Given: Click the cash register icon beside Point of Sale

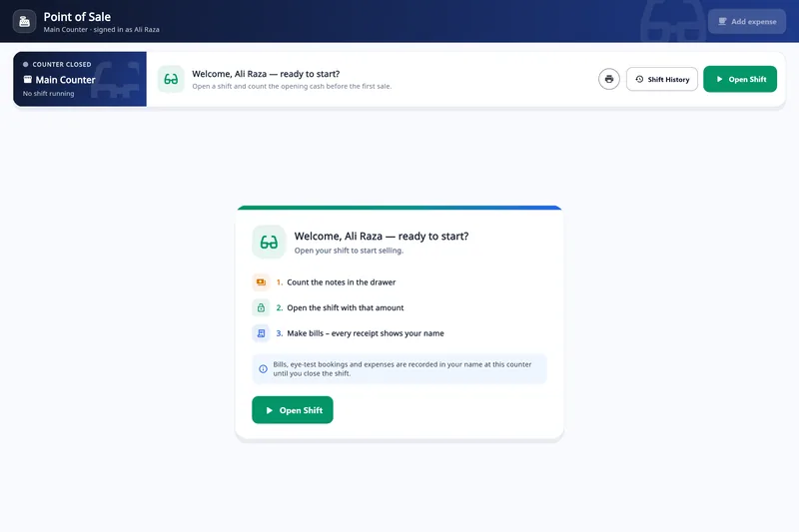Looking at the screenshot, I should coord(24,21).
